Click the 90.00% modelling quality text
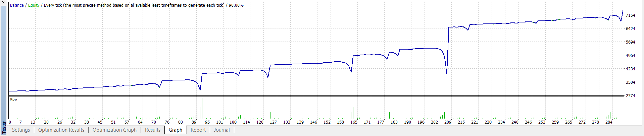Image resolution: width=644 pixels, height=136 pixels. 236,5
